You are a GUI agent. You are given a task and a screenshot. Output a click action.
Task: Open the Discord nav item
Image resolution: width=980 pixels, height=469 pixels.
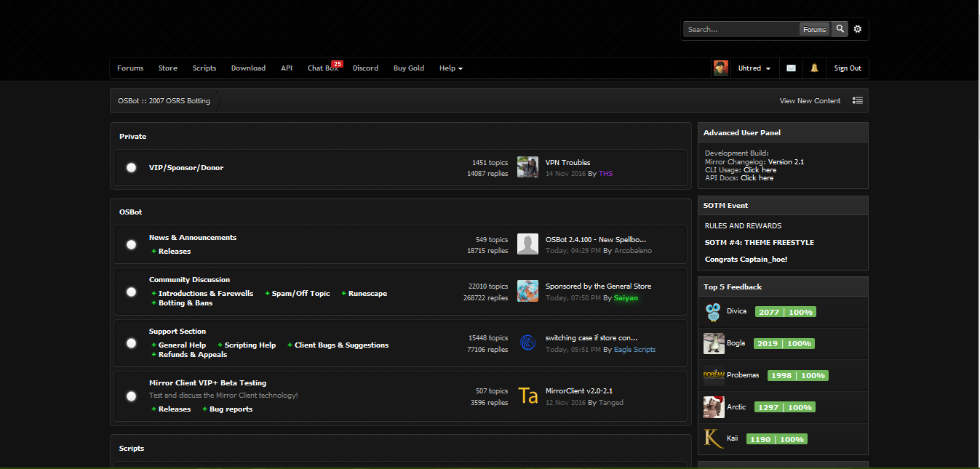coord(365,68)
